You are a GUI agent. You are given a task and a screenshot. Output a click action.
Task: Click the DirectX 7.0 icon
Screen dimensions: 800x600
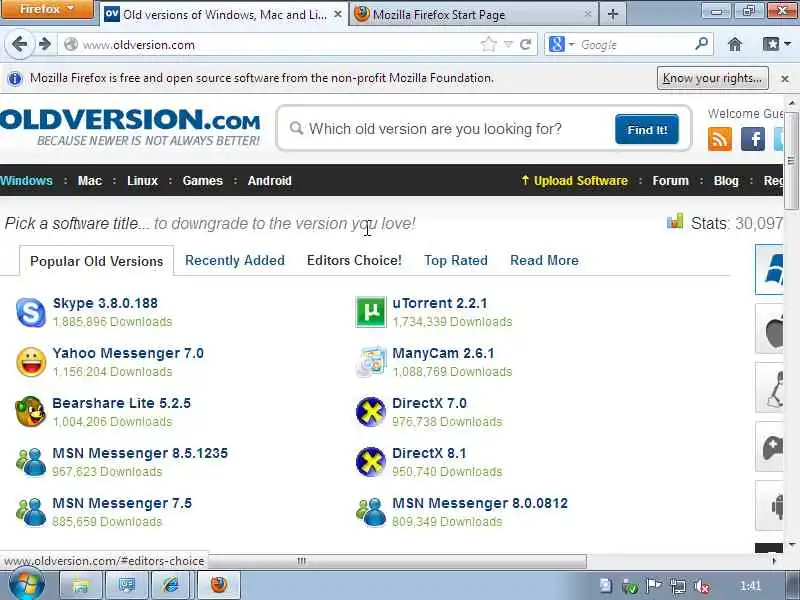[370, 412]
